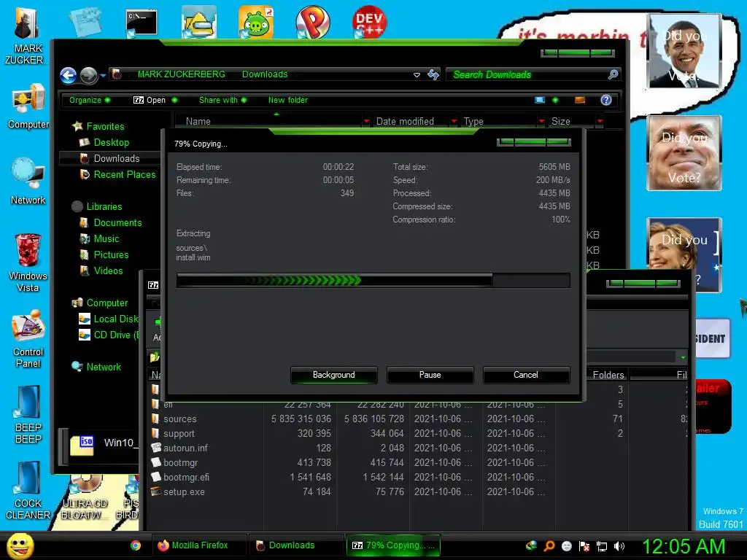Click the Open button in Explorer toolbar
Screen dimensions: 747x560
150,100
